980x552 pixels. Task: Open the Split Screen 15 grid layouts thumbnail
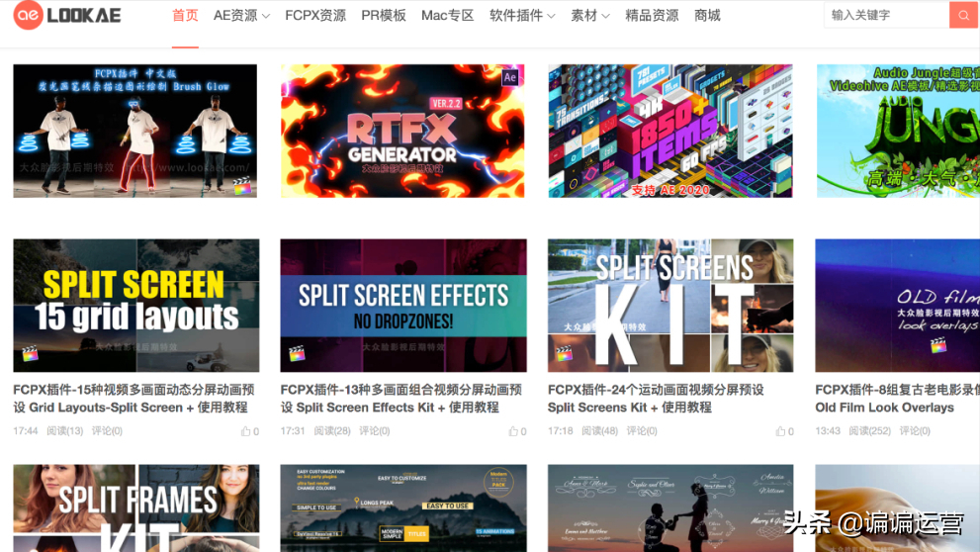coord(136,305)
